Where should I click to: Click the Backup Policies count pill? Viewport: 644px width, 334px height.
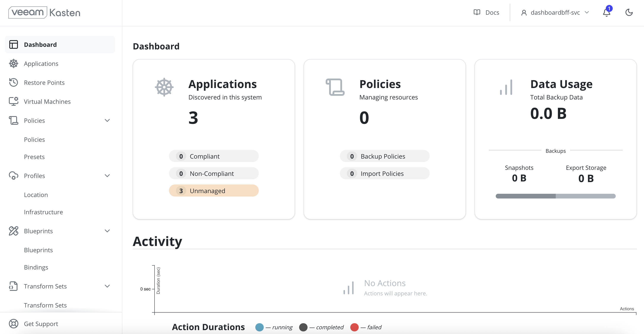point(385,156)
